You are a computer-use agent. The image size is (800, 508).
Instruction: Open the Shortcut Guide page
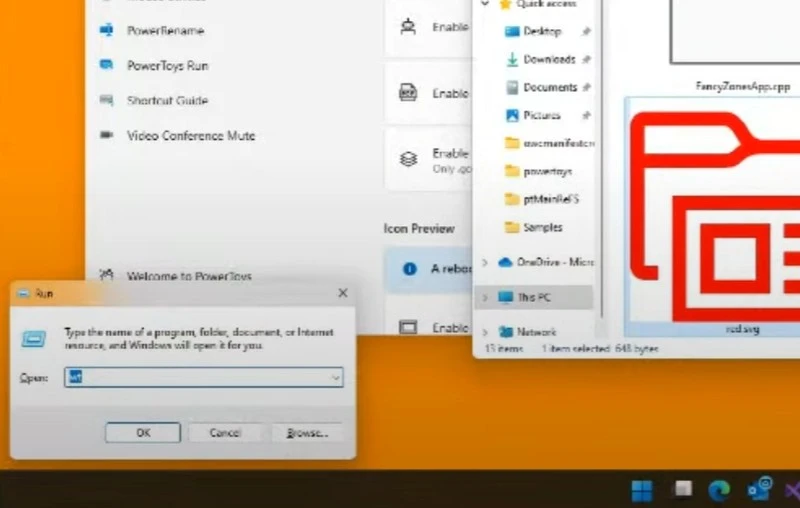(x=166, y=100)
